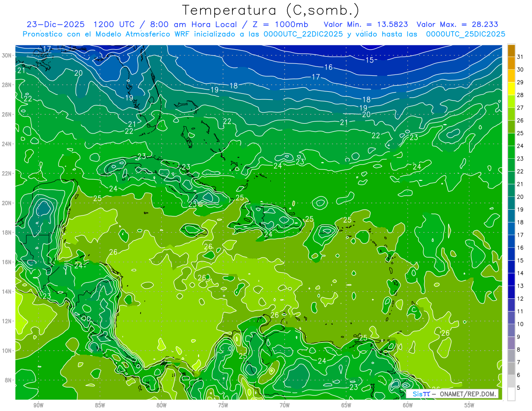Click the color scale value '5'
Image resolution: width=532 pixels, height=411 pixels.
click(519, 388)
